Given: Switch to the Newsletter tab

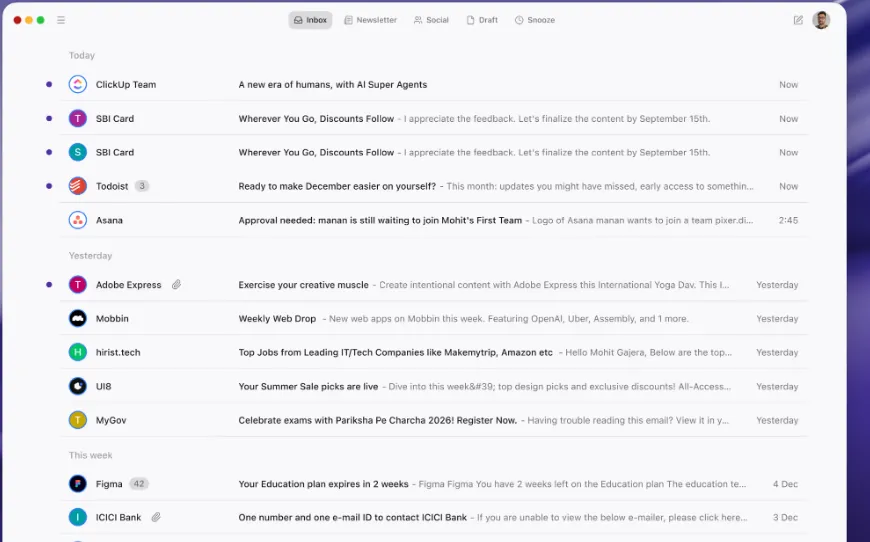Looking at the screenshot, I should point(371,20).
